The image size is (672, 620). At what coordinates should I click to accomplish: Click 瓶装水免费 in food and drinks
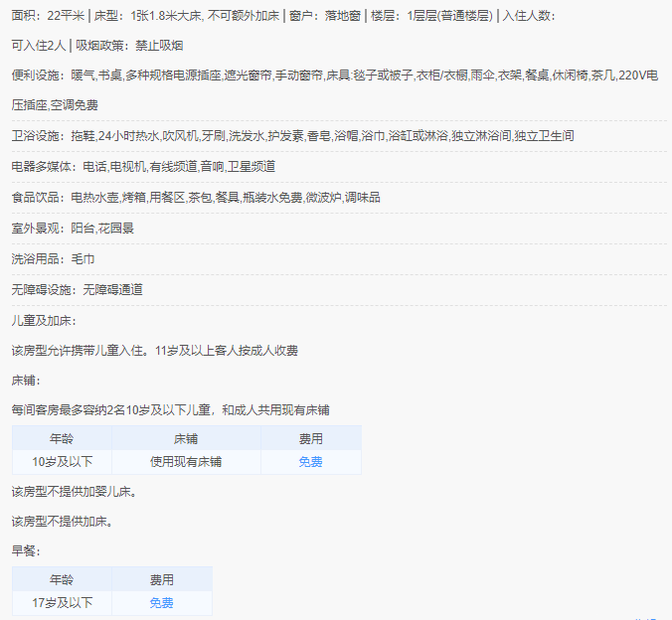[x=272, y=197]
